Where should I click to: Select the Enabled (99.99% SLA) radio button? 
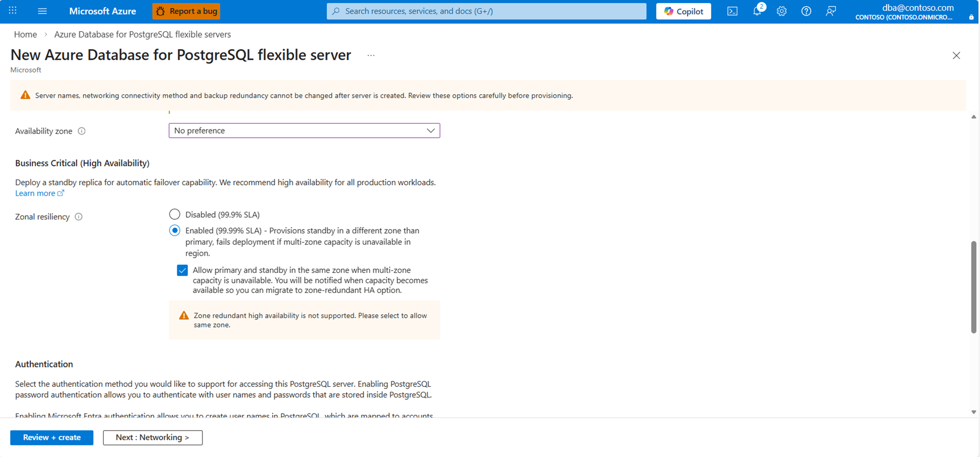pos(175,230)
